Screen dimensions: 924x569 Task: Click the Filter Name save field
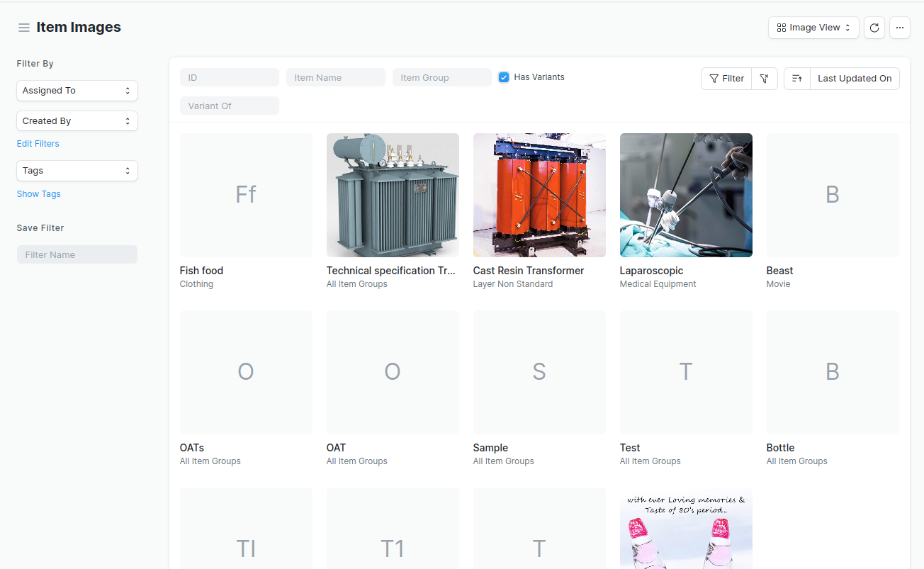tap(77, 254)
